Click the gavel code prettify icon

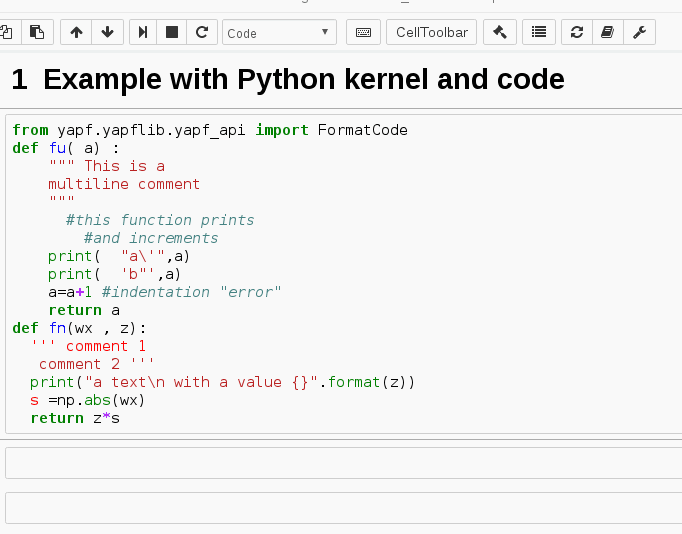(x=499, y=32)
